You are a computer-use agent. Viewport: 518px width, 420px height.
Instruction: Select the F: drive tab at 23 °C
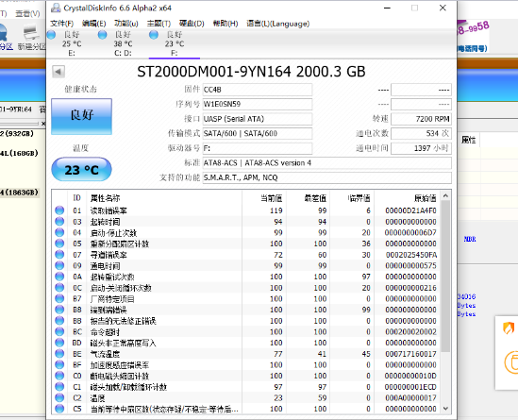(175, 43)
